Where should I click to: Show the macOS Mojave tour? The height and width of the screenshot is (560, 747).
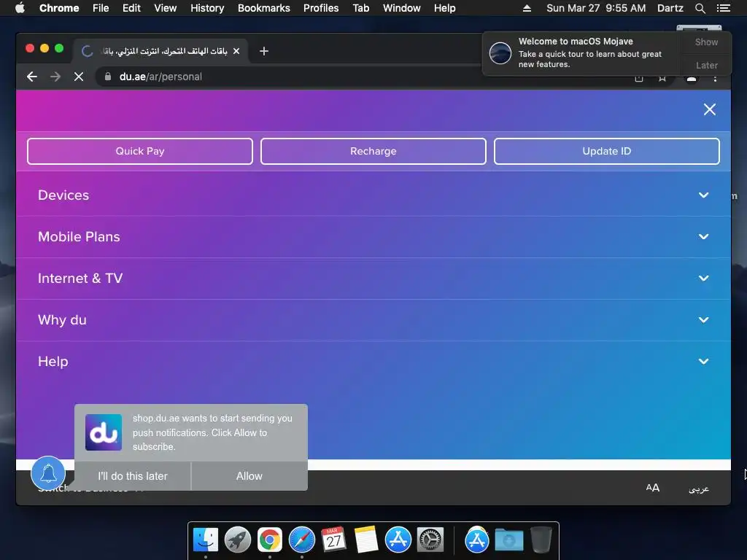point(706,42)
